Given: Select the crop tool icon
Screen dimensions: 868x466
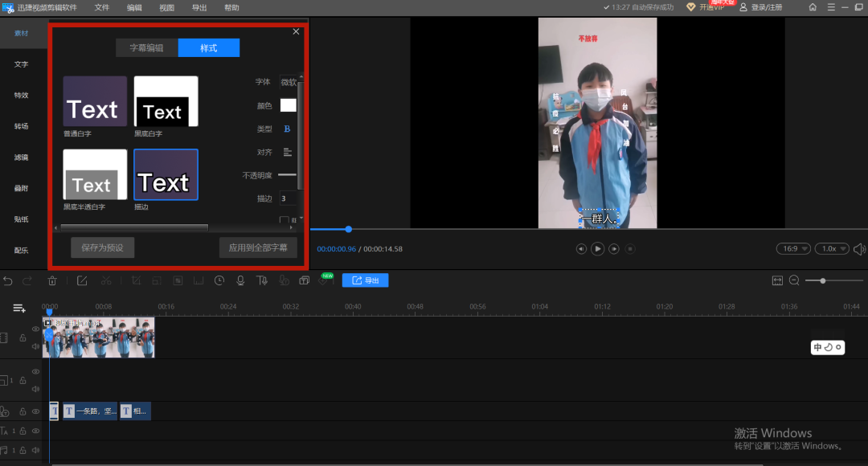Looking at the screenshot, I should [136, 280].
